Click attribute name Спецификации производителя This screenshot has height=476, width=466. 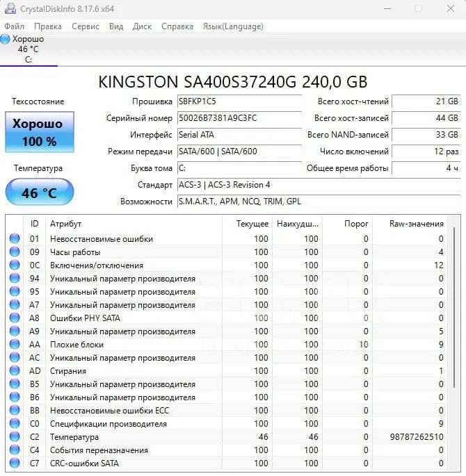point(109,424)
